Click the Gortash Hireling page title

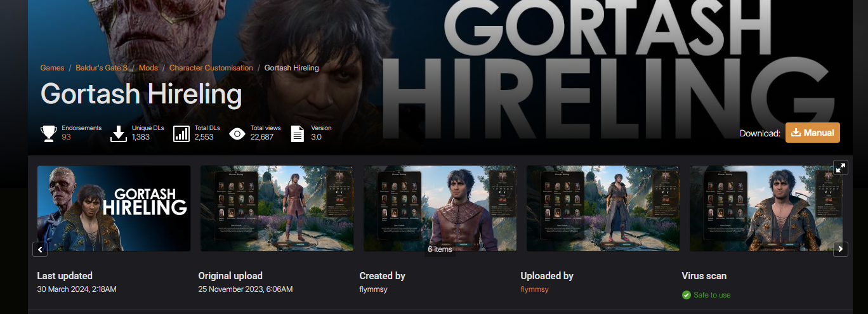click(141, 94)
